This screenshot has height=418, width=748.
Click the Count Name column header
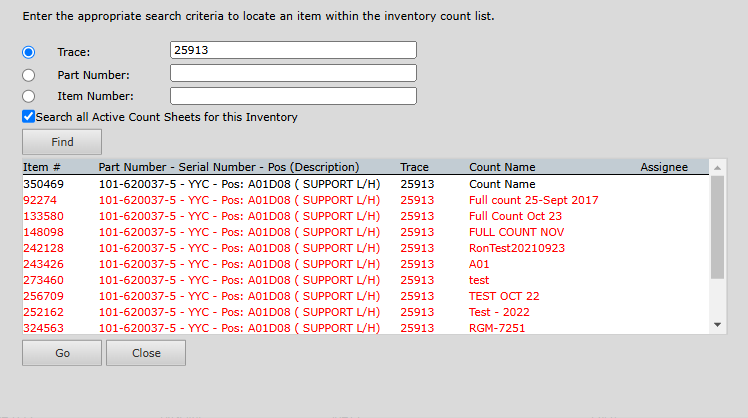click(502, 167)
